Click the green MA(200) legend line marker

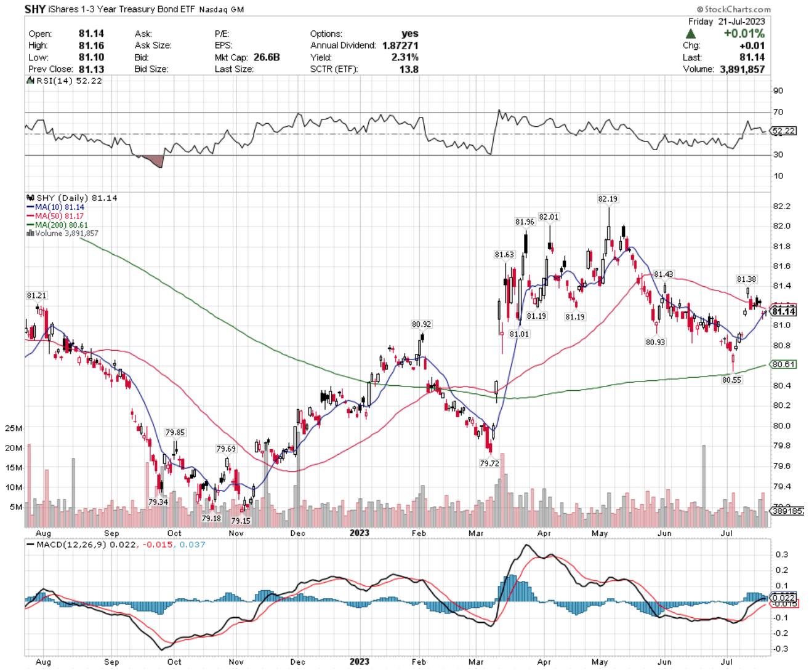coord(30,225)
